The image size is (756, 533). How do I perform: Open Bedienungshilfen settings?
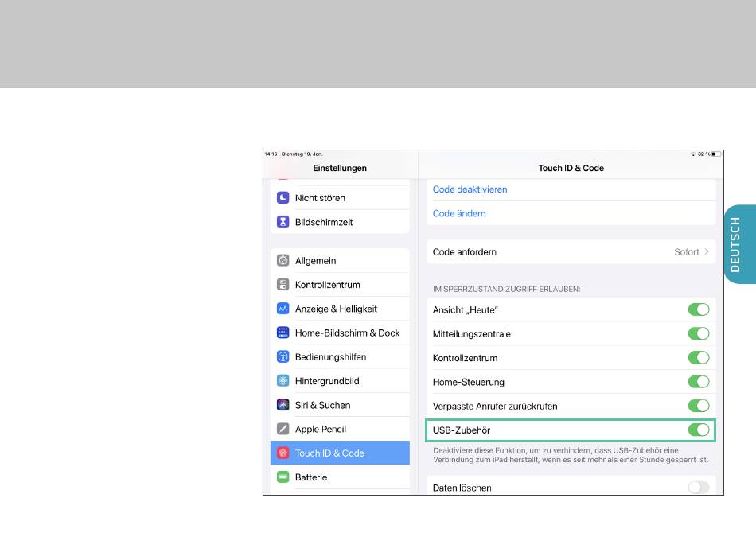[x=340, y=356]
